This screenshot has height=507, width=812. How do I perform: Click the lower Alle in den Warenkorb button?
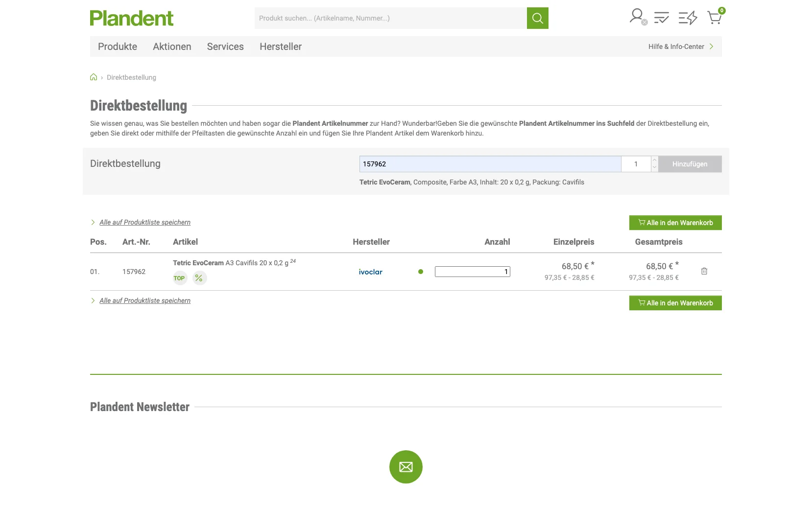pos(675,303)
